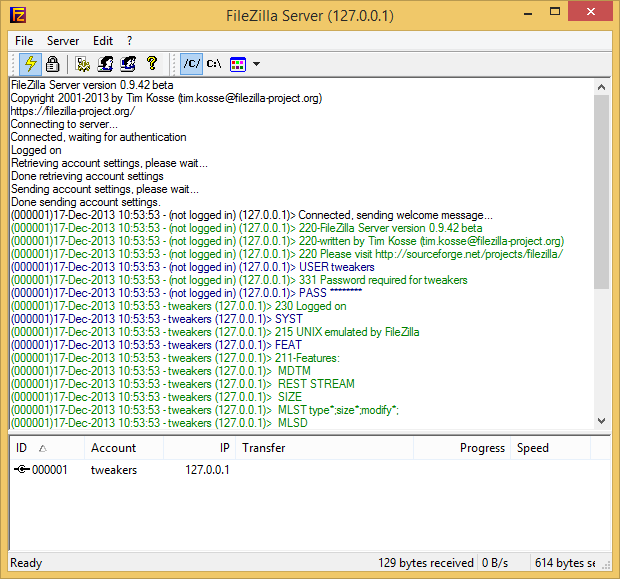Open the ? help menu
The height and width of the screenshot is (579, 620).
click(130, 41)
